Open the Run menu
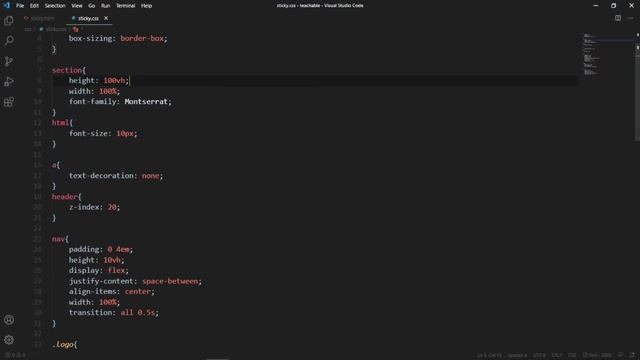The image size is (640, 360). (105, 6)
